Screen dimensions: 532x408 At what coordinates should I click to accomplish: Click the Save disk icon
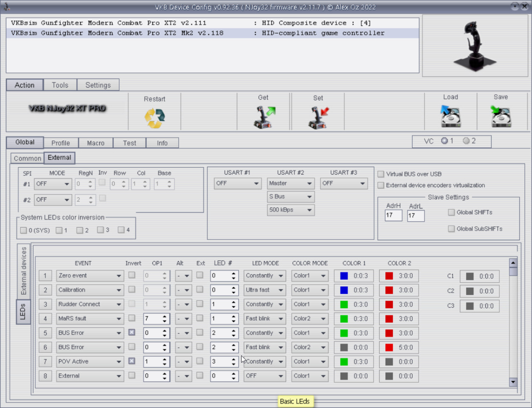coord(501,116)
